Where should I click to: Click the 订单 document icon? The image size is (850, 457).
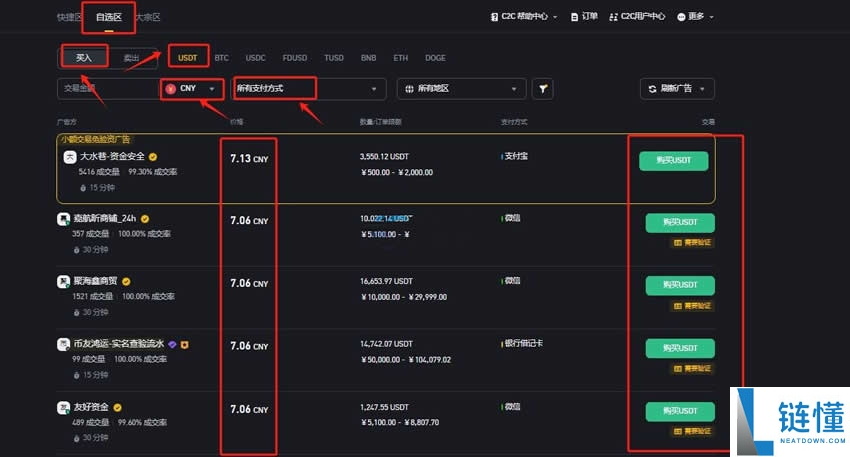click(x=575, y=17)
